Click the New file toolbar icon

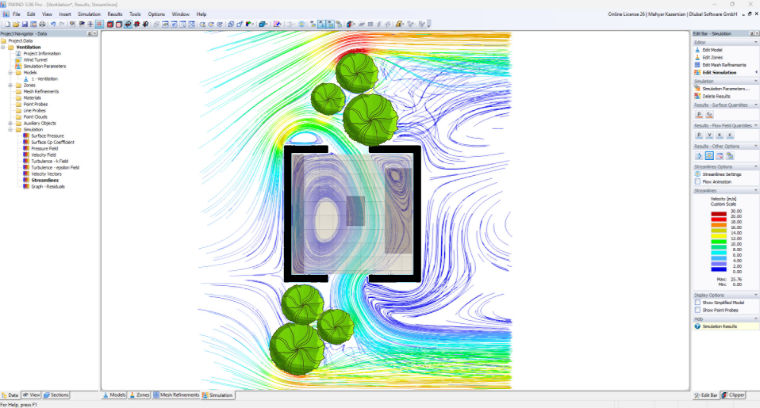7,24
